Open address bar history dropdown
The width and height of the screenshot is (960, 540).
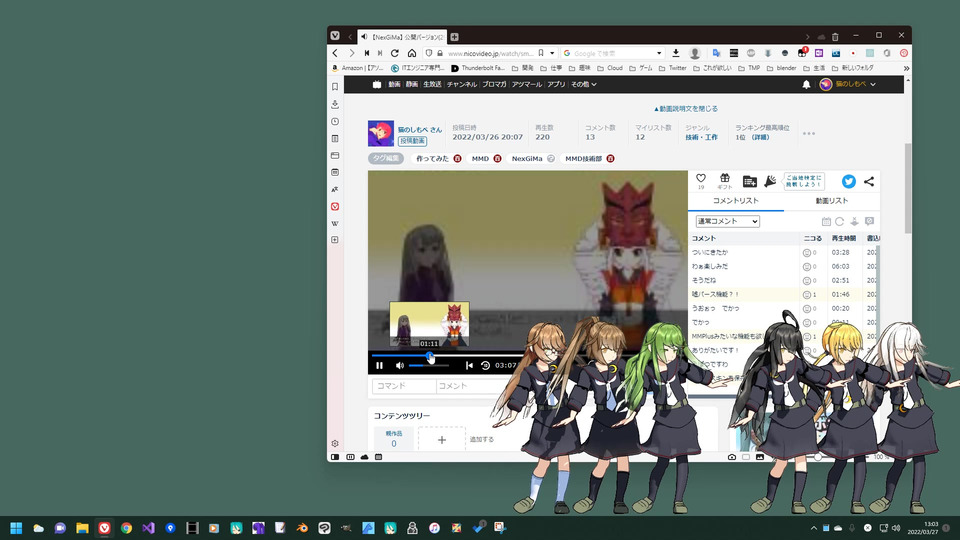pyautogui.click(x=552, y=53)
